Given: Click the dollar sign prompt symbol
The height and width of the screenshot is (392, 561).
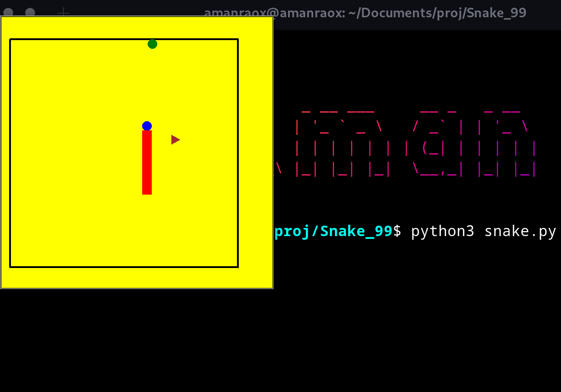Looking at the screenshot, I should tap(397, 231).
